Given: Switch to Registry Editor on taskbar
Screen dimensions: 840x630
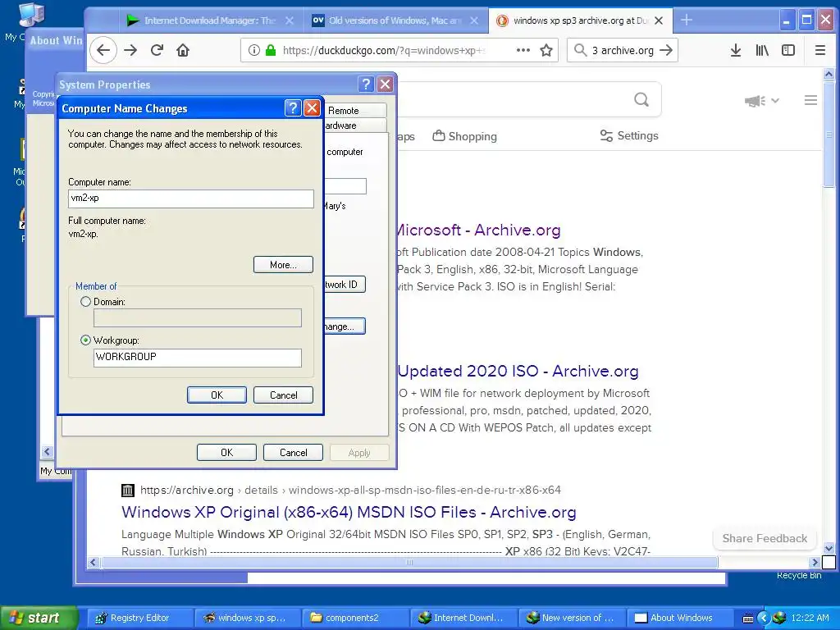Looking at the screenshot, I should coord(139,618).
